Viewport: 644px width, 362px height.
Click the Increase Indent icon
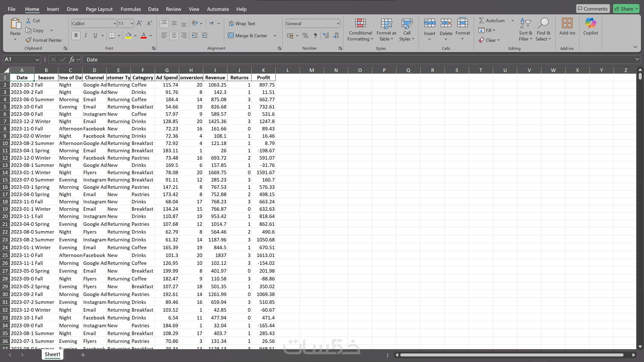205,35
